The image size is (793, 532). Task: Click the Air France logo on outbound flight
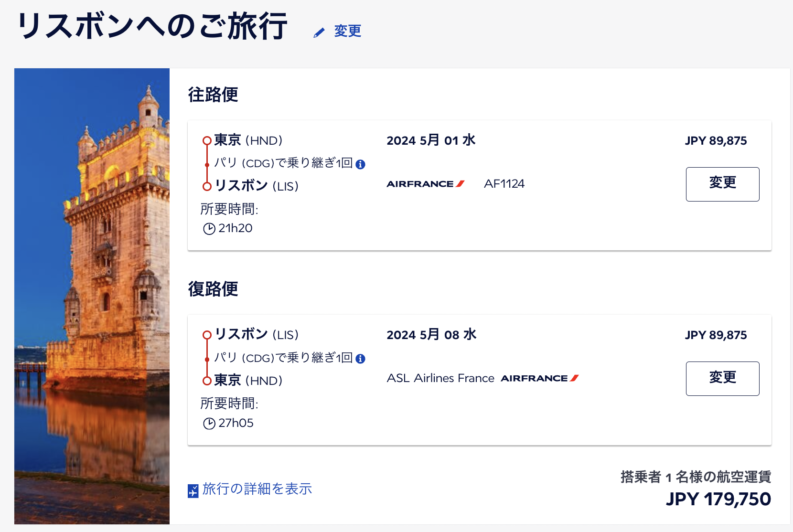pos(426,184)
